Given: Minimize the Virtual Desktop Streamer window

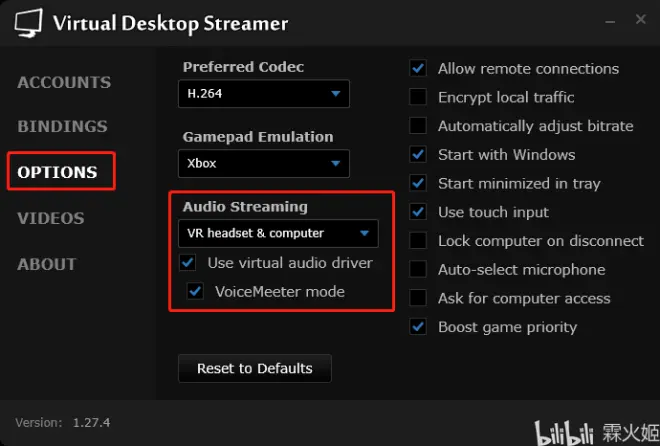Looking at the screenshot, I should (610, 21).
